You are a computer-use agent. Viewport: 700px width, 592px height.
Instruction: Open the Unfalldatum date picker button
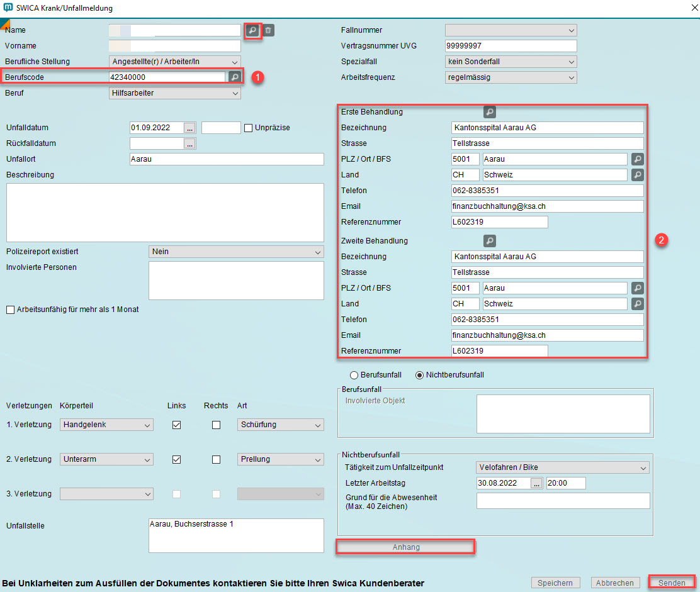pos(189,128)
